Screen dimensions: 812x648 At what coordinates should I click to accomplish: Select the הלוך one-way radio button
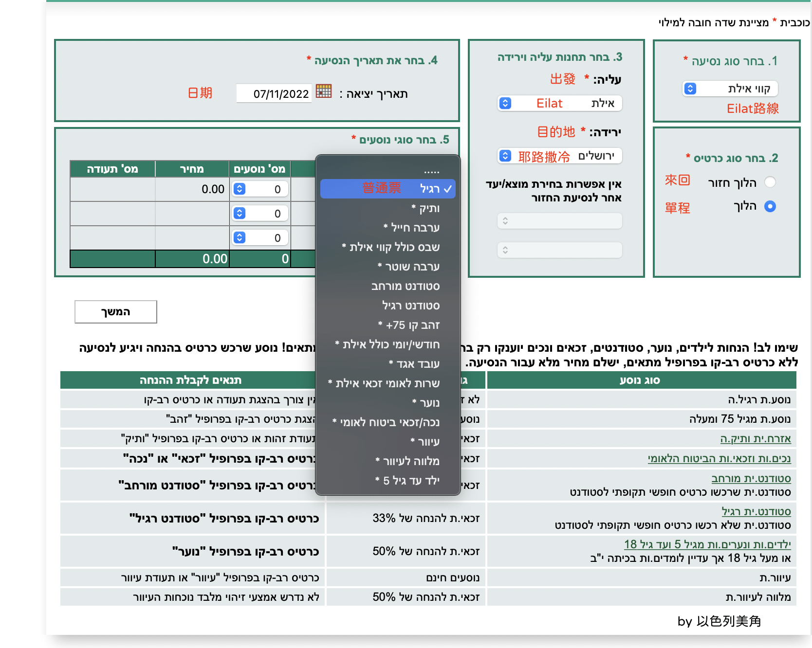(x=770, y=206)
